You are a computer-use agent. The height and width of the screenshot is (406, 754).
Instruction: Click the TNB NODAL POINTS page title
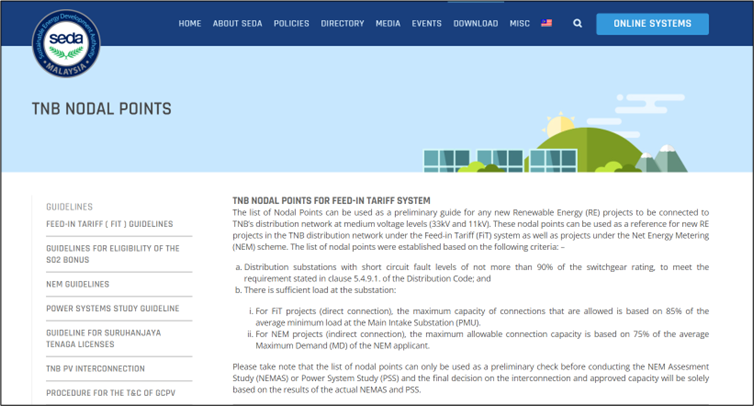101,109
